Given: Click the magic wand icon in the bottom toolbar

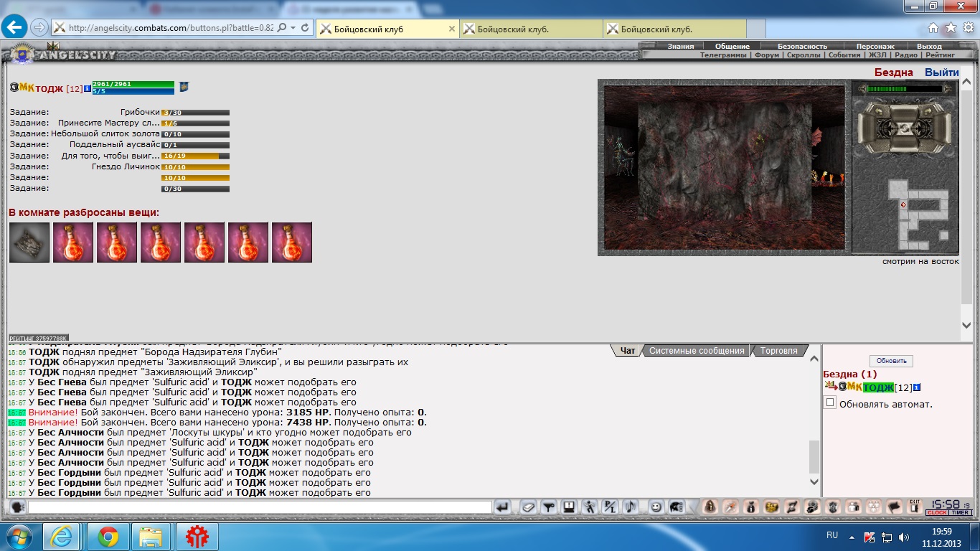Looking at the screenshot, I should point(730,507).
